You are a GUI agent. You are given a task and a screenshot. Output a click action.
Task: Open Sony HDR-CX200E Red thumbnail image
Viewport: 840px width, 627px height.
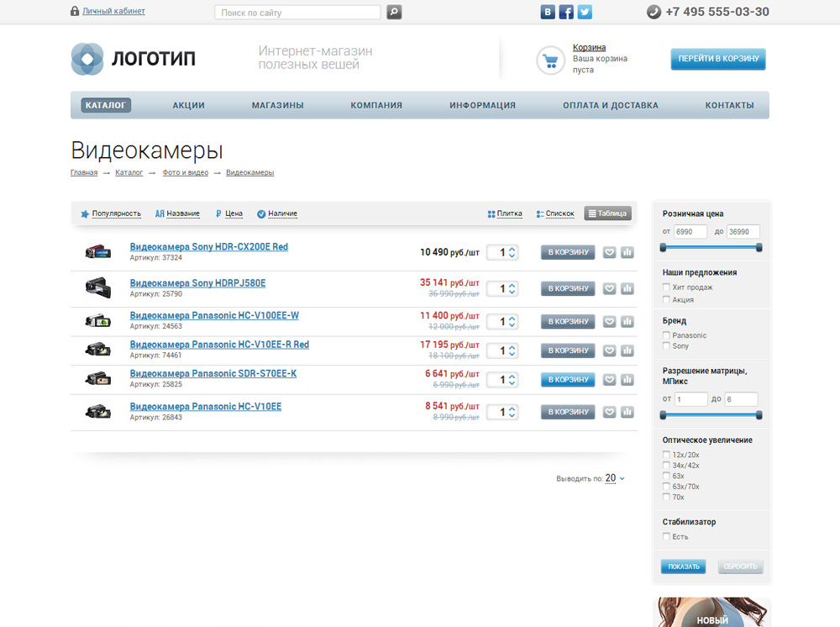point(98,251)
